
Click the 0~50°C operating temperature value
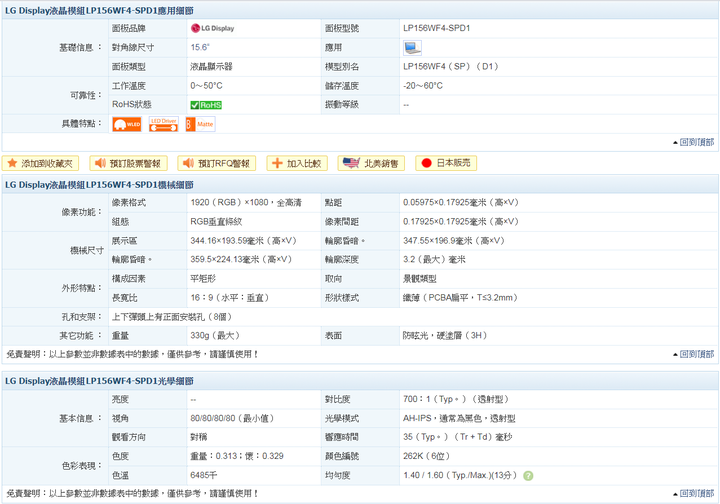(x=207, y=86)
